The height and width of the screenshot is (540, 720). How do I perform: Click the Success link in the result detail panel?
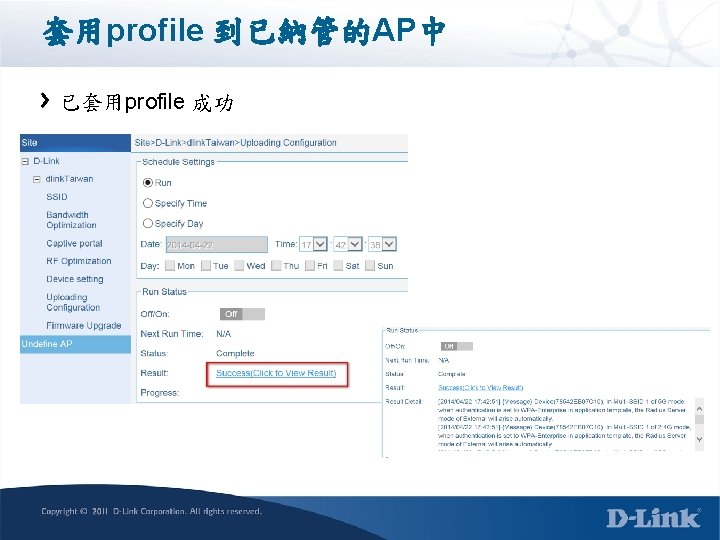pyautogui.click(x=481, y=388)
